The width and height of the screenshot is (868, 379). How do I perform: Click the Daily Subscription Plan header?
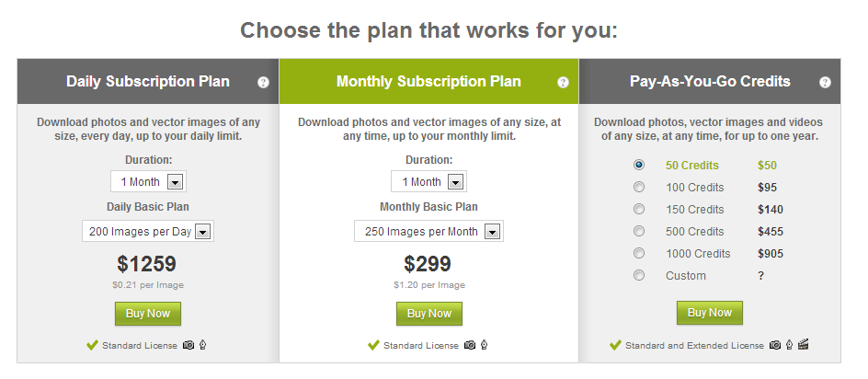(x=148, y=82)
